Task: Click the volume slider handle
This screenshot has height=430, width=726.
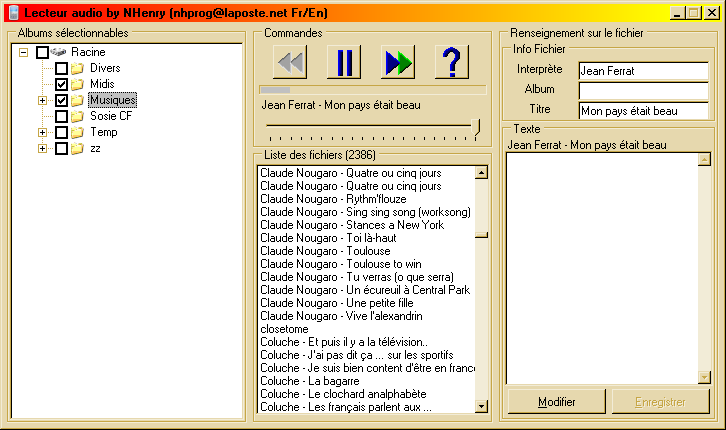Action: point(476,126)
